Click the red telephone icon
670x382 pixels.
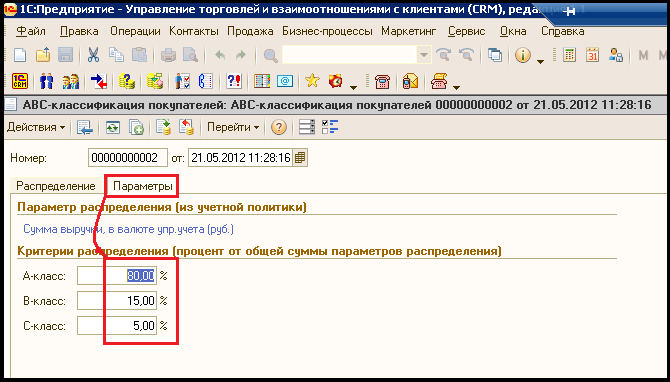(382, 81)
